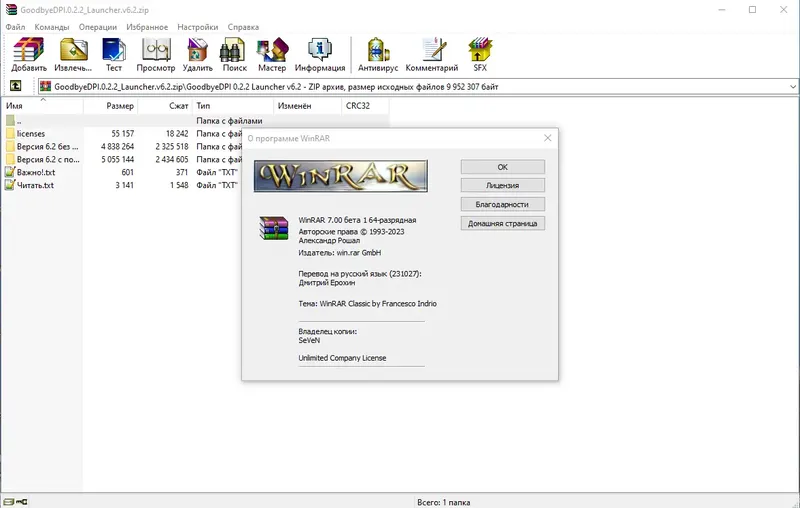The width and height of the screenshot is (800, 508).
Task: Click the Домашняя страница button
Action: click(503, 223)
